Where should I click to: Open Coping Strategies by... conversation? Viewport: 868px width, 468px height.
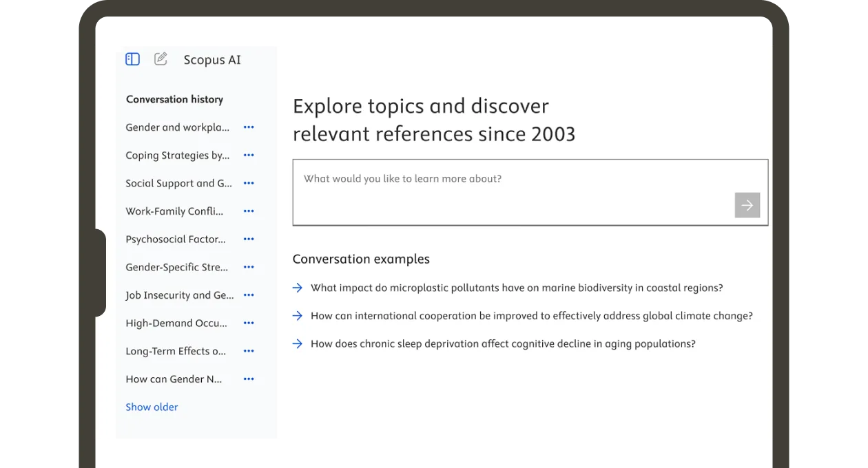[x=178, y=156]
